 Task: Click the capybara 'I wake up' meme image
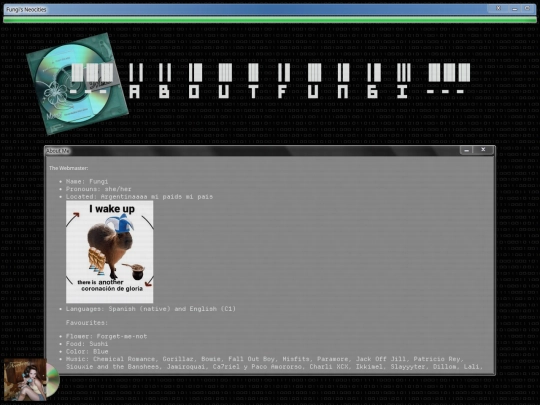110,252
